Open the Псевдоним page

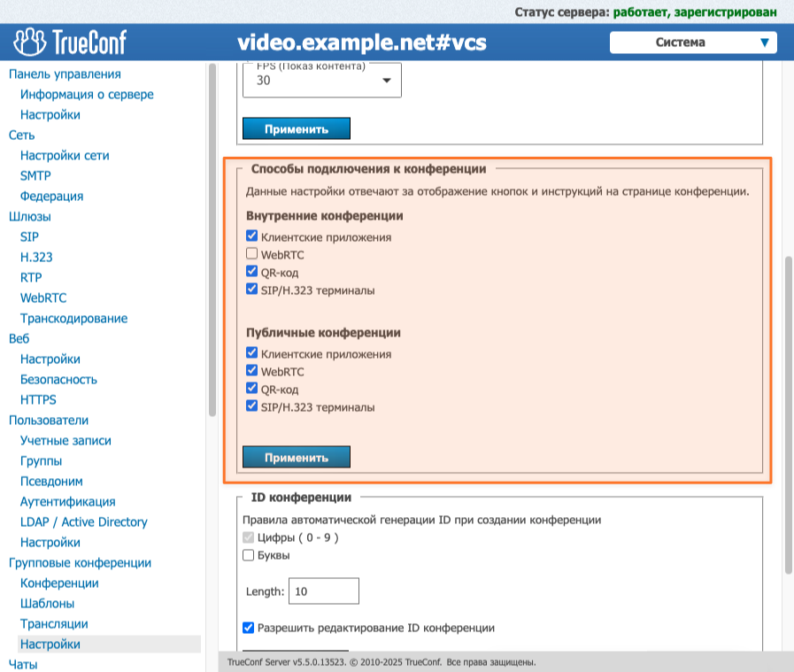pos(51,481)
